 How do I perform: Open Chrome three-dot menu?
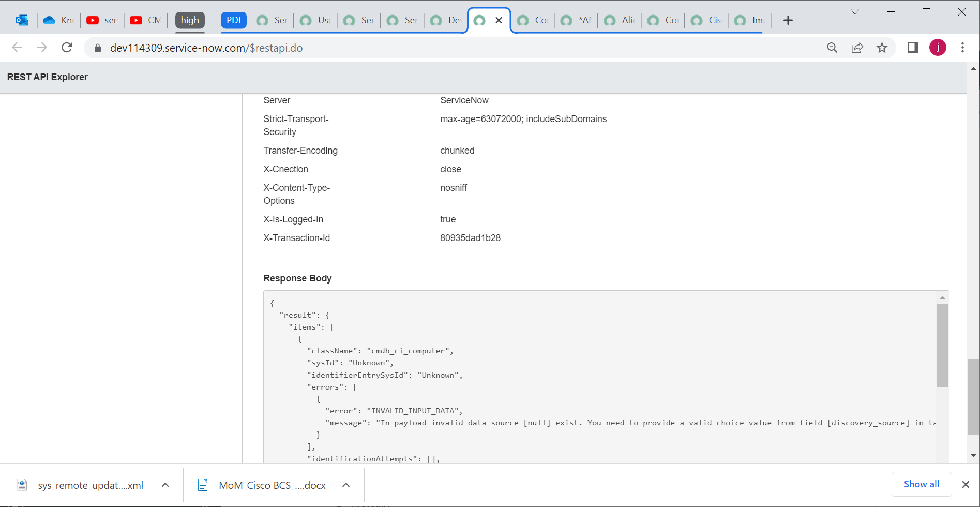tap(962, 48)
